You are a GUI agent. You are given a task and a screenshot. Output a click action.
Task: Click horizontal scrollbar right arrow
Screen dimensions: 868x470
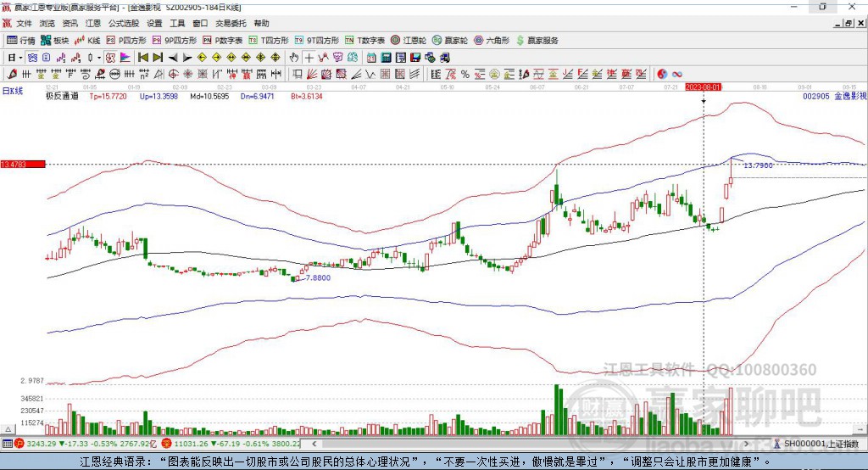coord(746,444)
